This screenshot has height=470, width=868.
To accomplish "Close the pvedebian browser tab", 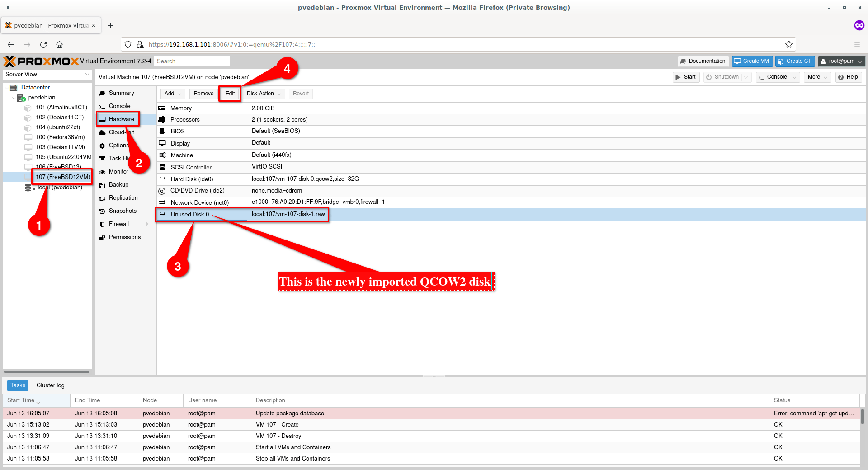I will 94,25.
